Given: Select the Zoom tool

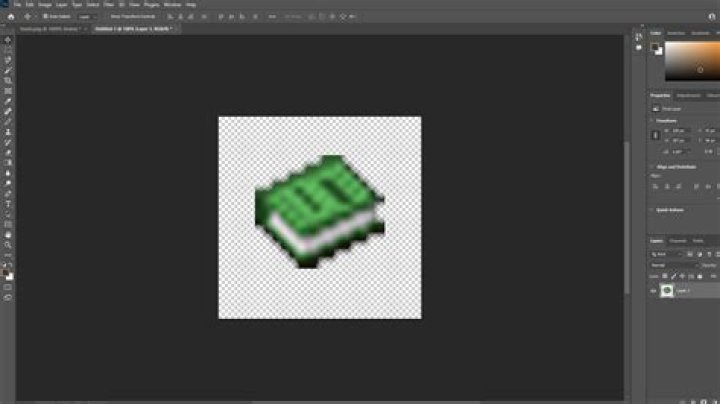Looking at the screenshot, I should [8, 245].
